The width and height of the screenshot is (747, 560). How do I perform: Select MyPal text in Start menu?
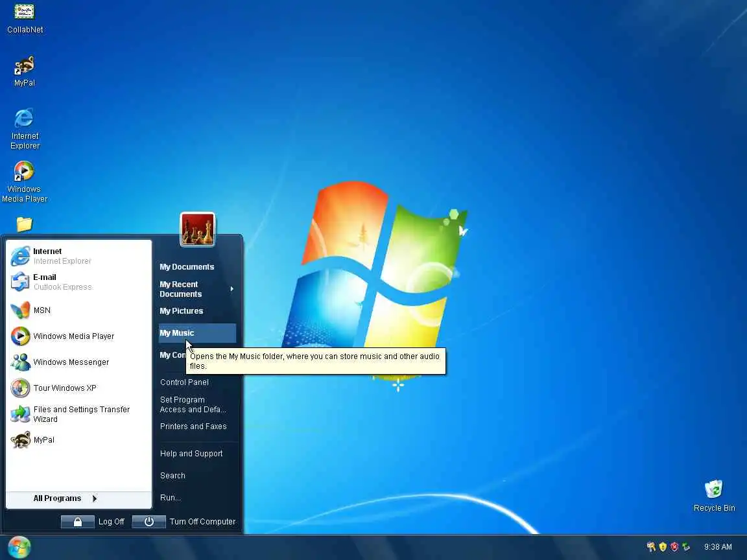point(44,440)
